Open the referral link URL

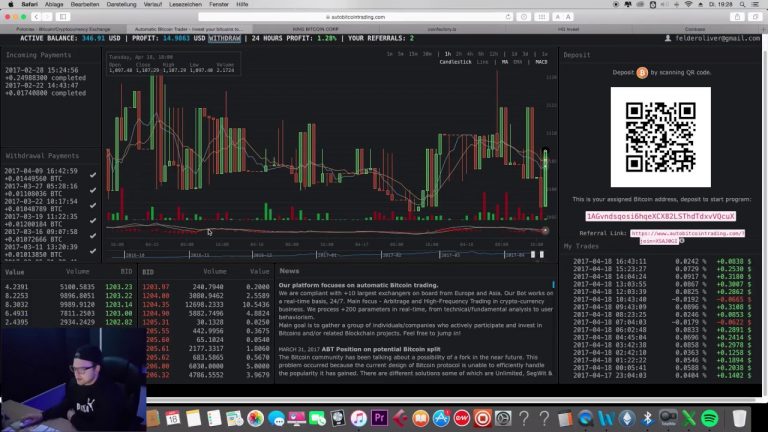[x=687, y=237]
